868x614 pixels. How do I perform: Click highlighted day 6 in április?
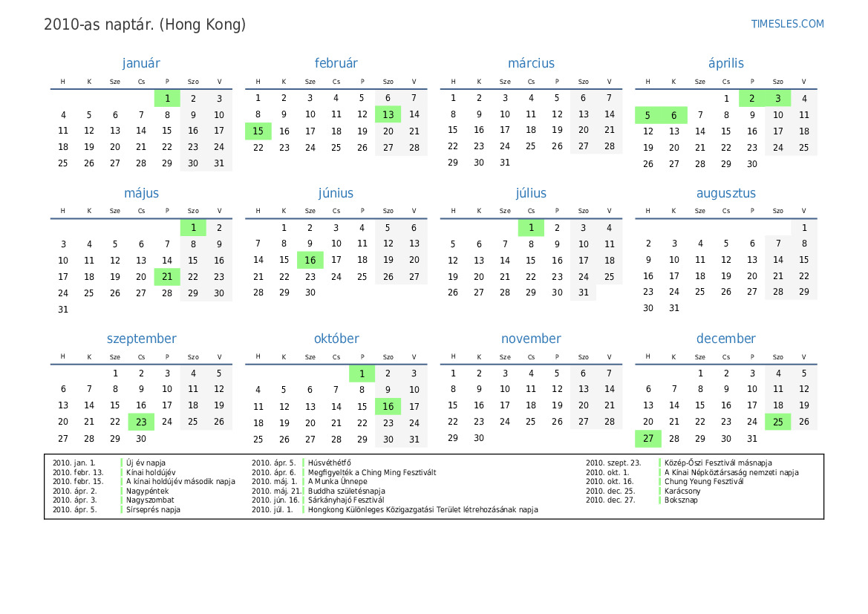(673, 115)
